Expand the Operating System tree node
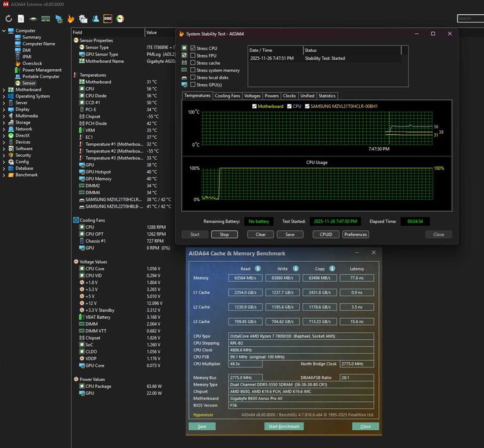Screen dimensions: 484x448 pos(4,96)
